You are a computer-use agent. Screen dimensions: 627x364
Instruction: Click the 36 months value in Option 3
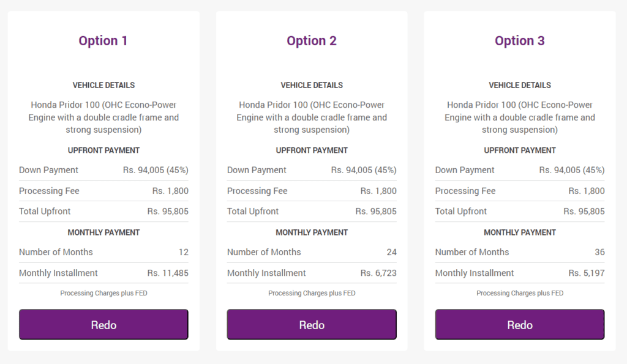599,252
